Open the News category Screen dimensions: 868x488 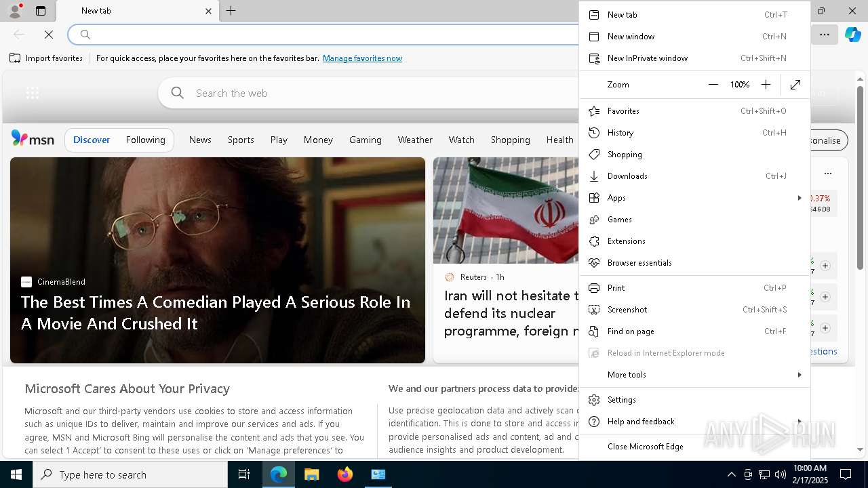coord(200,140)
